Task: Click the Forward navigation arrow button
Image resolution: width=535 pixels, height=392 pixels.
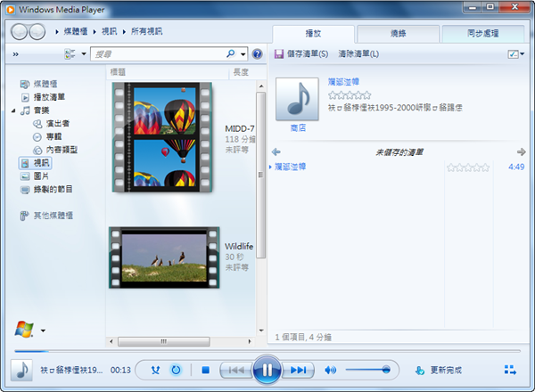Action: tap(37, 32)
